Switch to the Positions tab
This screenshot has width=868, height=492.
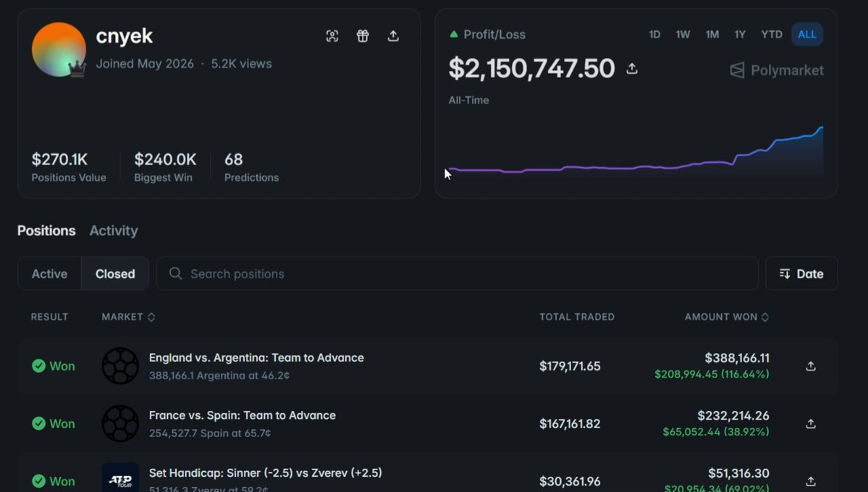[x=46, y=230]
